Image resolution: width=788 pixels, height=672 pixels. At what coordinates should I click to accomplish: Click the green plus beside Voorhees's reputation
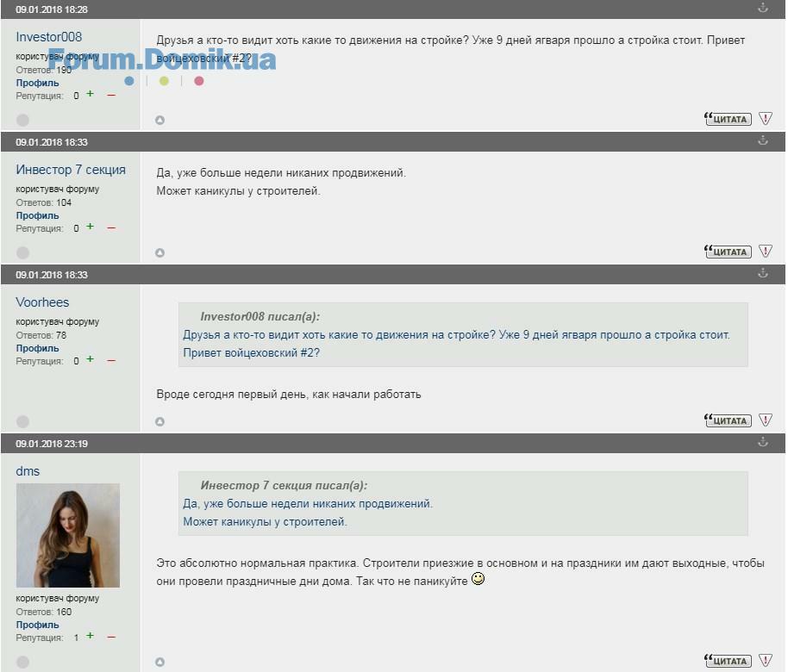(90, 360)
